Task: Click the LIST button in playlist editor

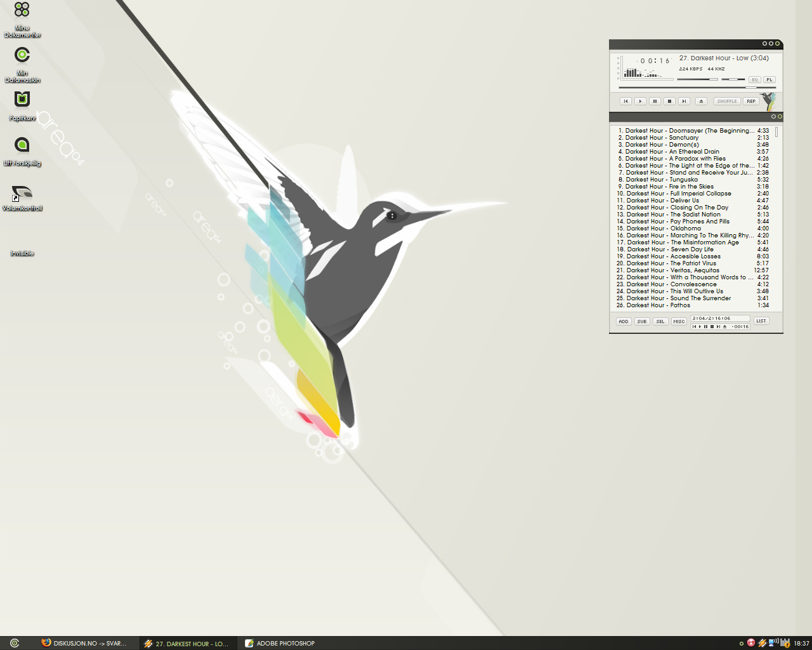Action: click(x=761, y=321)
